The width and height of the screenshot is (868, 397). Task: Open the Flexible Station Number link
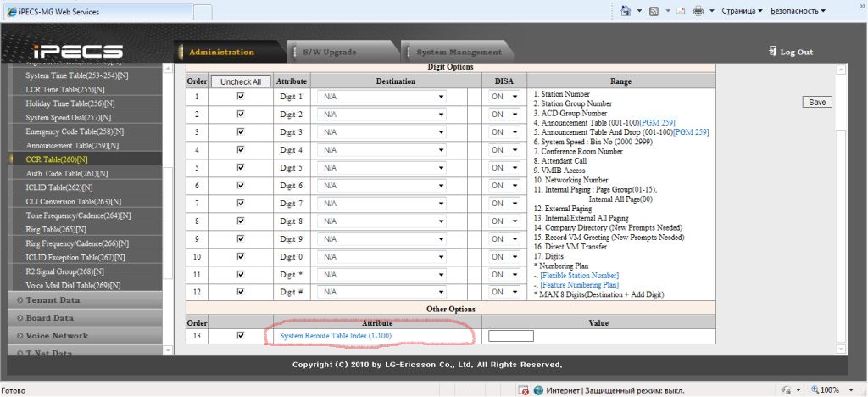[x=579, y=276]
